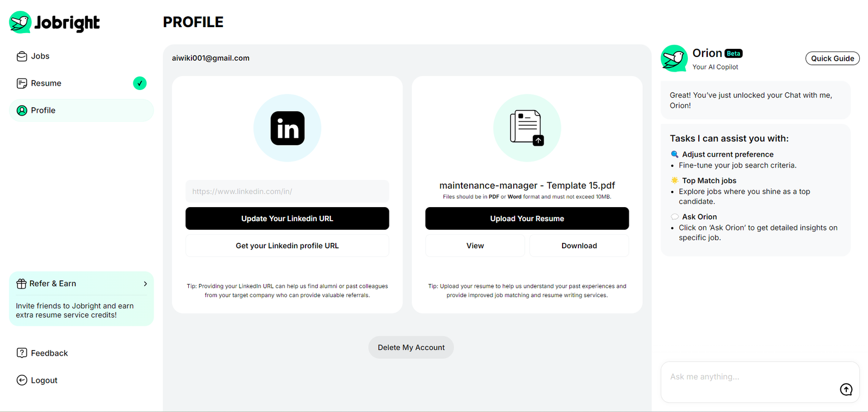Click the resume upload tip text
The image size is (868, 412).
pos(527,291)
